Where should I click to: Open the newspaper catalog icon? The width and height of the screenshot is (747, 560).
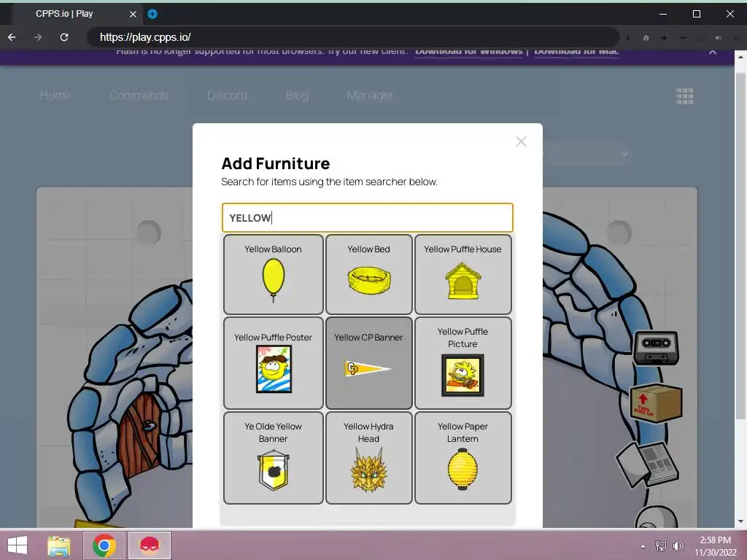click(x=648, y=464)
